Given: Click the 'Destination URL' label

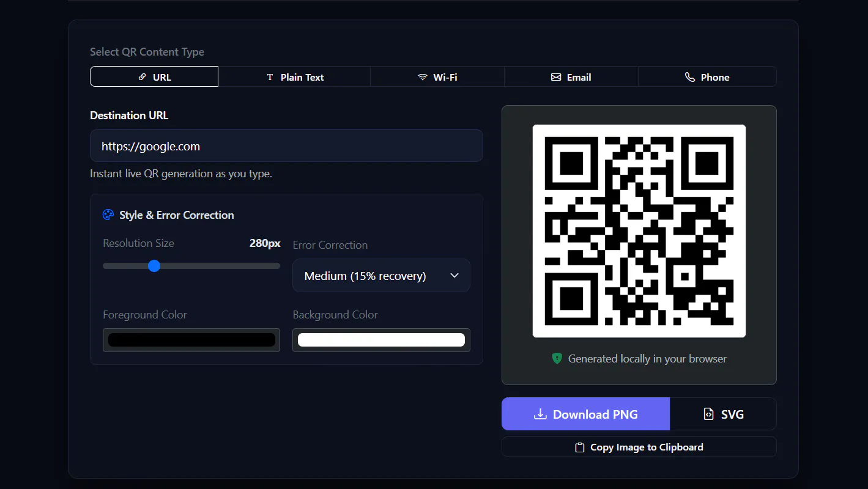Looking at the screenshot, I should click(129, 116).
